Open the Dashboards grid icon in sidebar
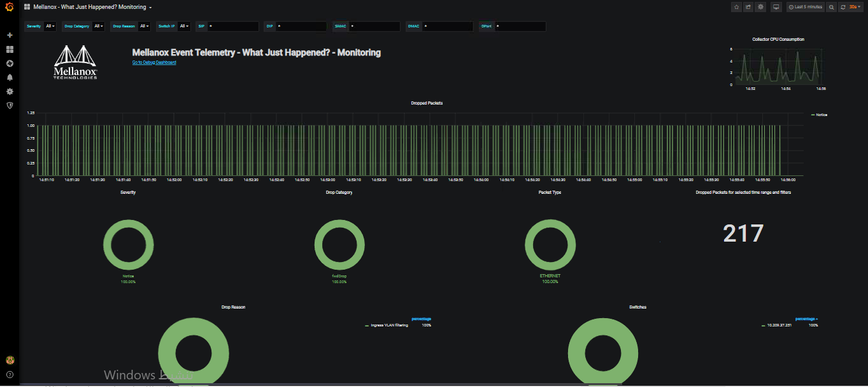Viewport: 868px width, 387px height. coord(10,49)
